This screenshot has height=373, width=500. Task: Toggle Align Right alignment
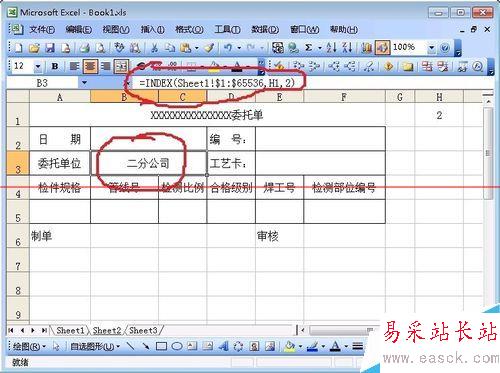coord(105,66)
